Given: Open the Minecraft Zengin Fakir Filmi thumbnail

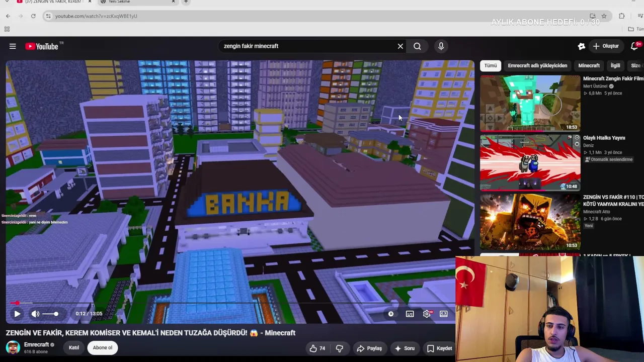Looking at the screenshot, I should coord(530,104).
